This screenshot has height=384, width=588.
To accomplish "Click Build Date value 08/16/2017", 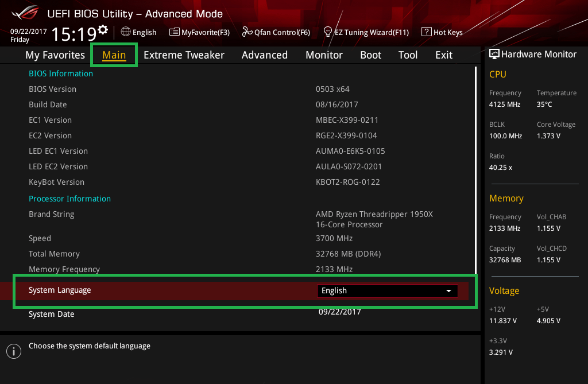I will click(x=336, y=104).
